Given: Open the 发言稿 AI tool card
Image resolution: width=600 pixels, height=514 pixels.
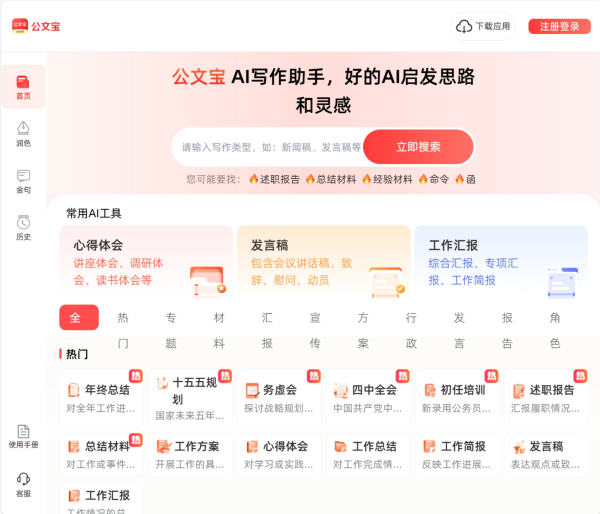Looking at the screenshot, I should [x=324, y=263].
